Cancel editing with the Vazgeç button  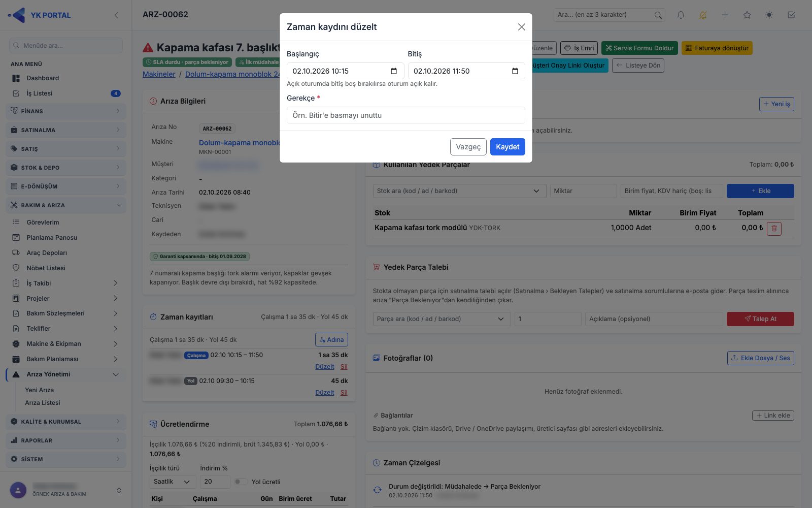[x=468, y=147]
